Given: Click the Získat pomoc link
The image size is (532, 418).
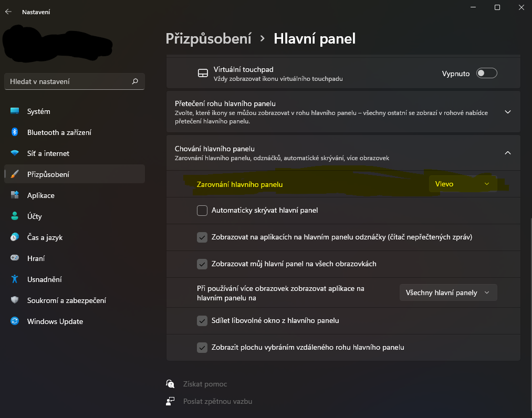Looking at the screenshot, I should 205,384.
